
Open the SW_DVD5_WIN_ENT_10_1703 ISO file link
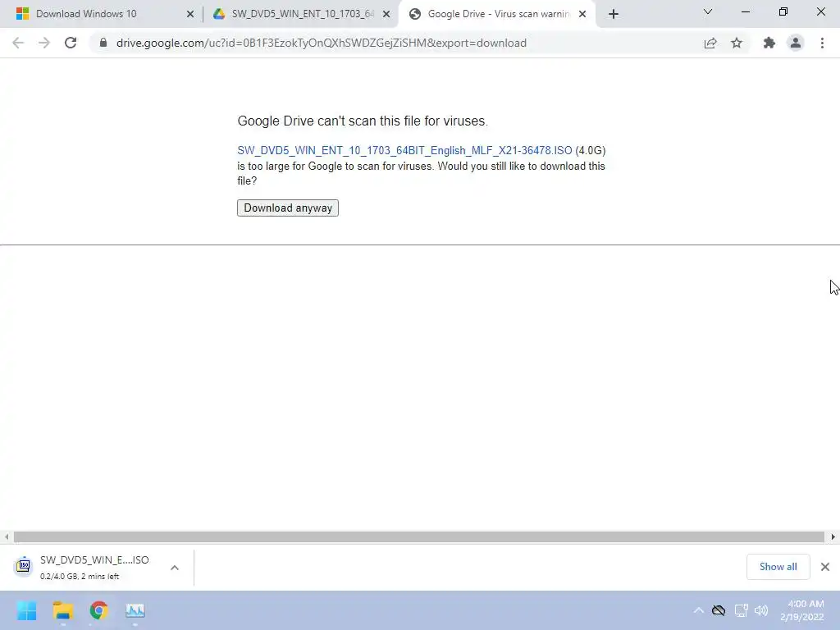404,151
